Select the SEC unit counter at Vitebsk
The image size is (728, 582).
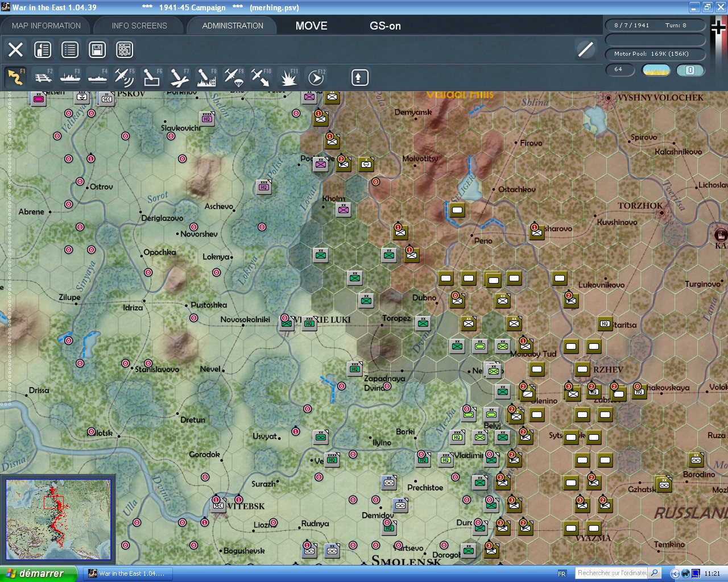coord(218,505)
